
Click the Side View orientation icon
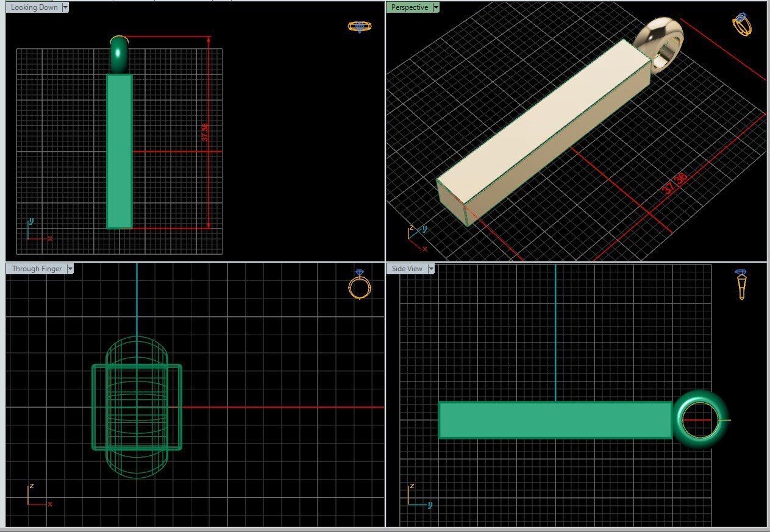(741, 284)
